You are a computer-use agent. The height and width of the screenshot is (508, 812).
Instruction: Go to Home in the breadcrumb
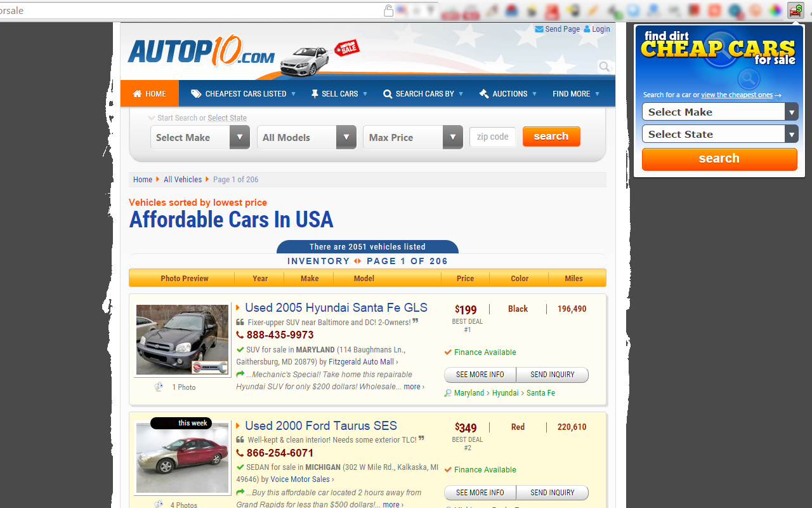(x=143, y=180)
